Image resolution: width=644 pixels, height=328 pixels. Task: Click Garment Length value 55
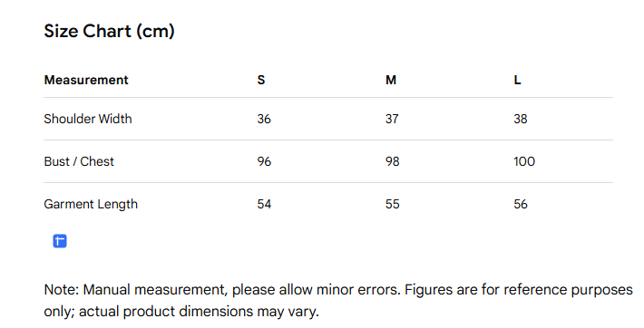392,204
